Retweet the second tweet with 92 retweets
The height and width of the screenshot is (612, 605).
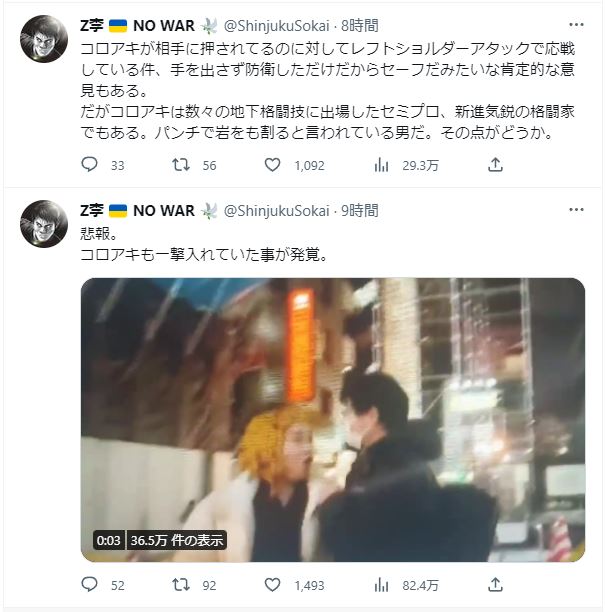pyautogui.click(x=181, y=585)
